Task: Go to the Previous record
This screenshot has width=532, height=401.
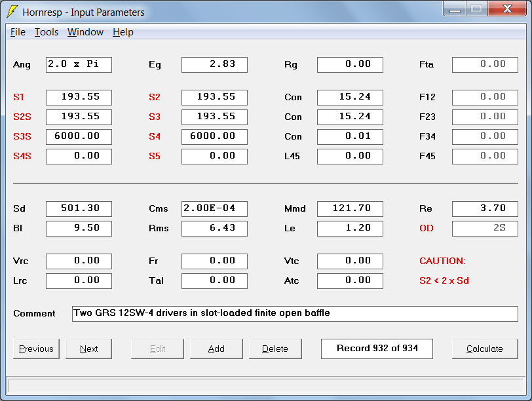Action: tap(36, 349)
